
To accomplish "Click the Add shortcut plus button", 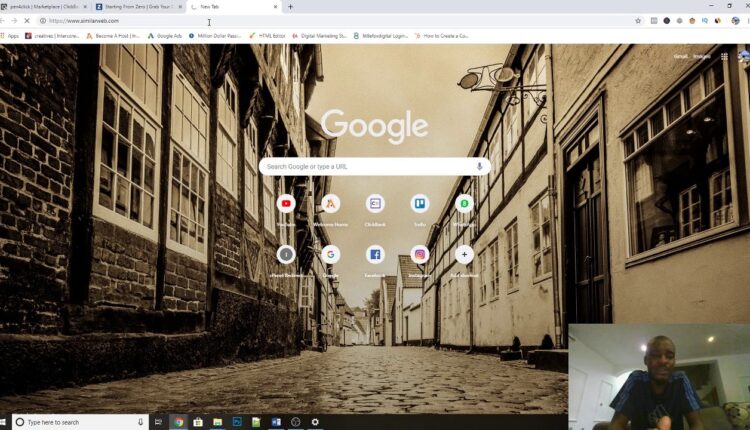I will [464, 255].
